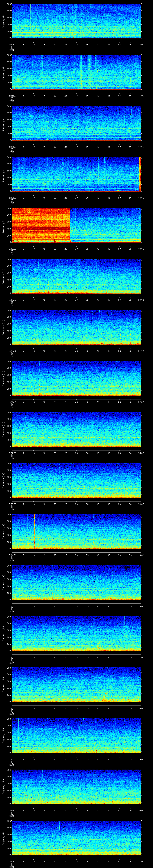Select the spectrogram panel starting at 15:16:00

click(x=77, y=123)
